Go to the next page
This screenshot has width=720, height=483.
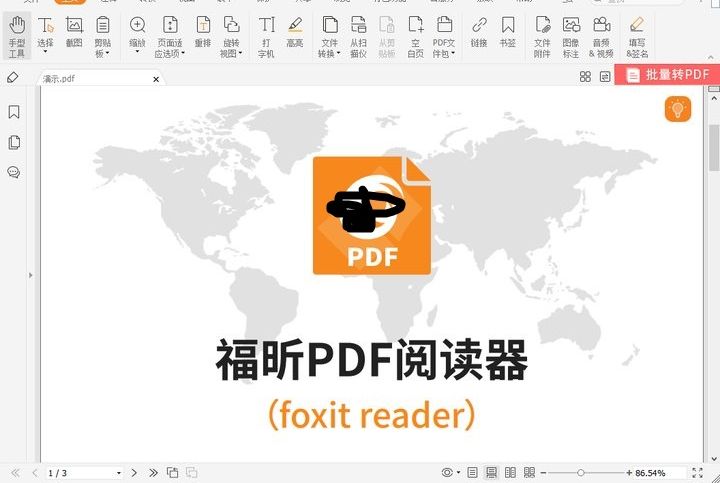tap(134, 472)
